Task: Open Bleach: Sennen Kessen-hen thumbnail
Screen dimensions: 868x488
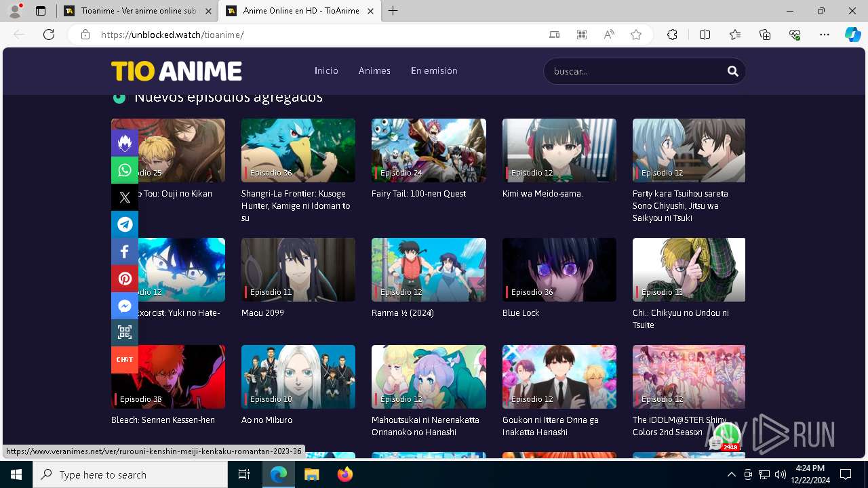Action: [168, 377]
